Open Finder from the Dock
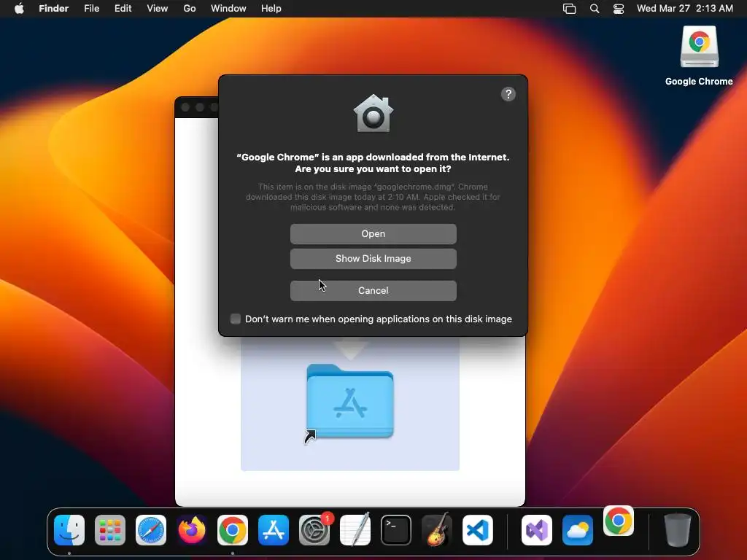Viewport: 747px width, 560px height. click(x=69, y=530)
